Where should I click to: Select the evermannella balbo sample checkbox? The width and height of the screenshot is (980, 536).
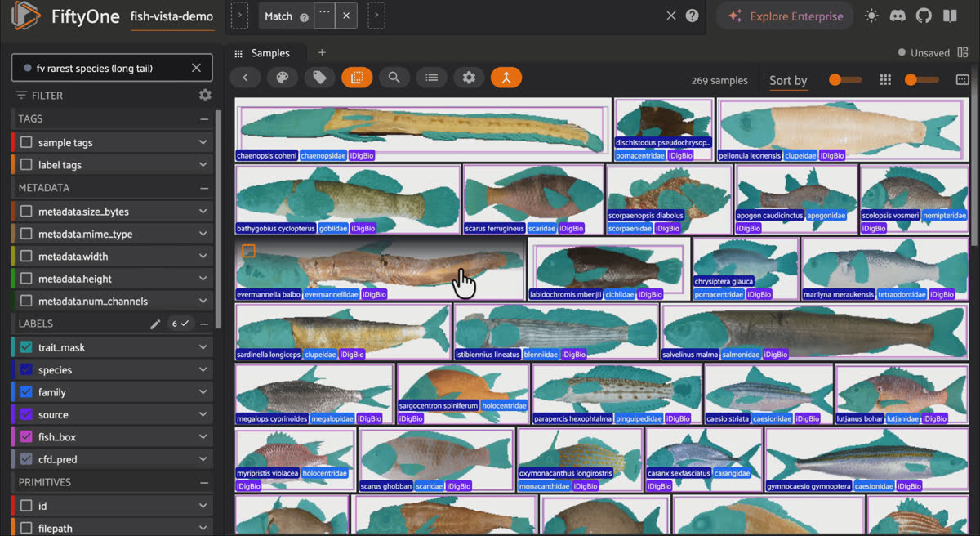pos(249,251)
